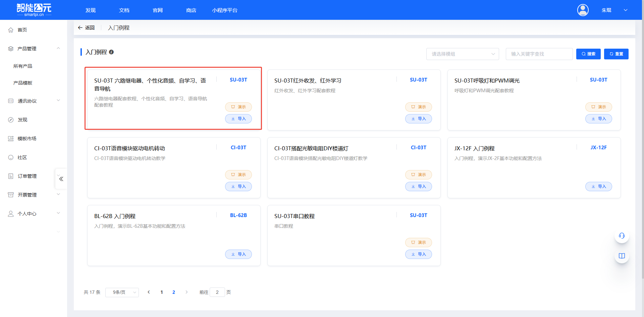Select the 社区 community icon
The width and height of the screenshot is (644, 317).
pyautogui.click(x=10, y=157)
